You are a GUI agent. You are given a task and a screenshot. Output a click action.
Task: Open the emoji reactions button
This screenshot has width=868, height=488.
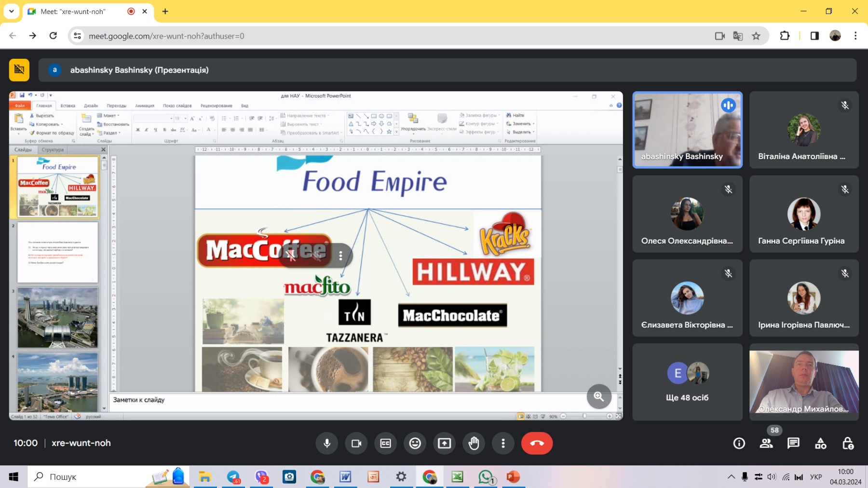(415, 443)
